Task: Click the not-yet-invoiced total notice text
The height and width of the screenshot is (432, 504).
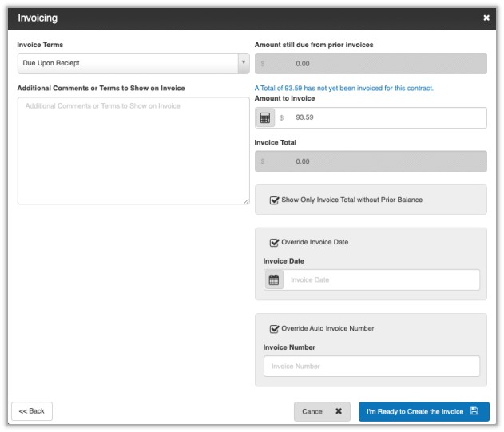Action: click(x=344, y=88)
